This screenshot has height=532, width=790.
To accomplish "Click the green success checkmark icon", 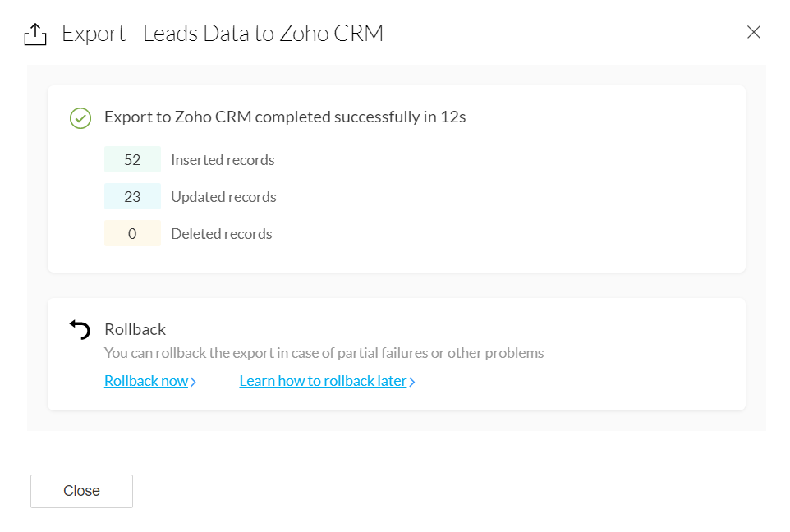I will pos(80,117).
